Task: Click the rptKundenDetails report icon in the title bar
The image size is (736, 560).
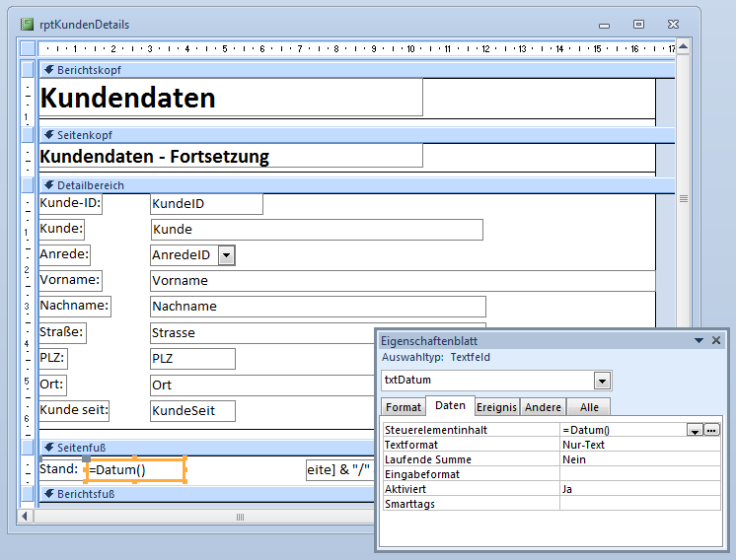Action: [x=28, y=25]
